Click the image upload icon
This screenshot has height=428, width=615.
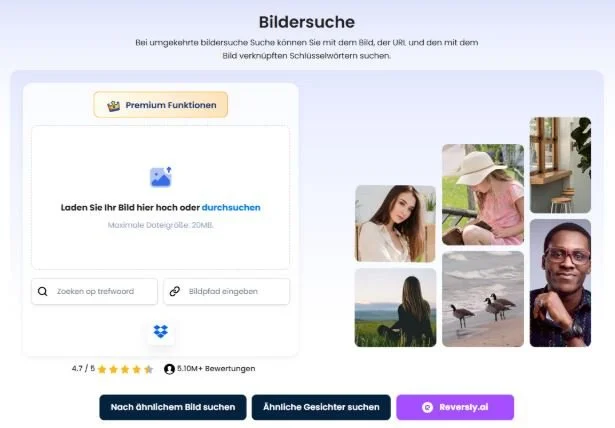click(161, 177)
